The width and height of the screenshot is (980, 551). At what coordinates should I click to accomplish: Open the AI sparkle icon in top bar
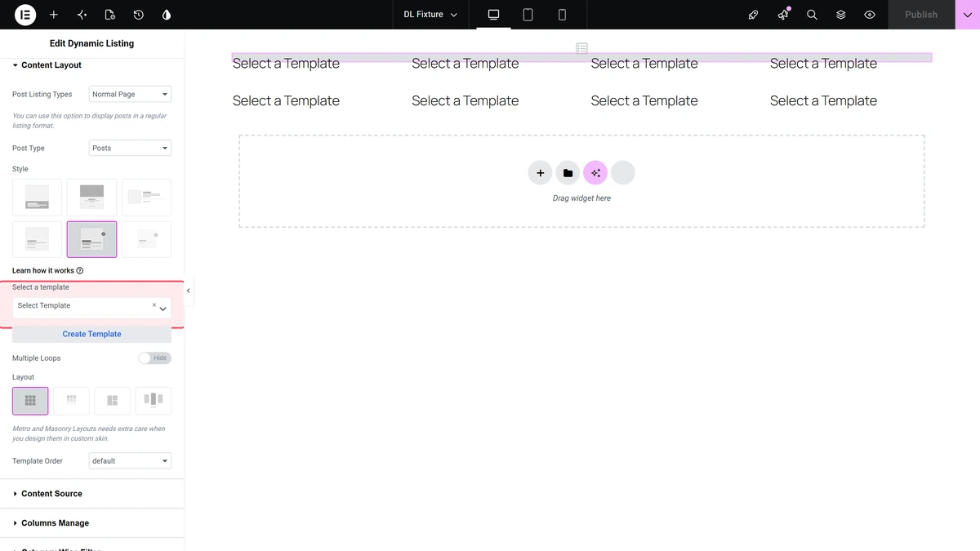pos(82,15)
